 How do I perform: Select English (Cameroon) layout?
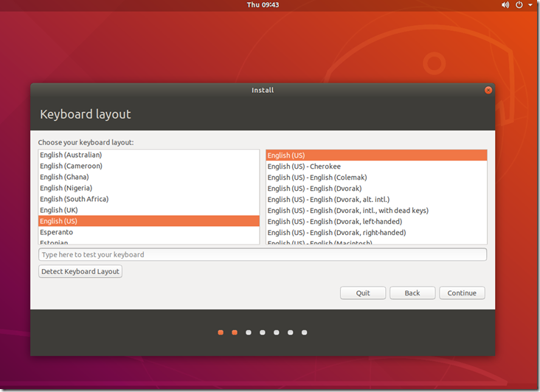[149, 166]
